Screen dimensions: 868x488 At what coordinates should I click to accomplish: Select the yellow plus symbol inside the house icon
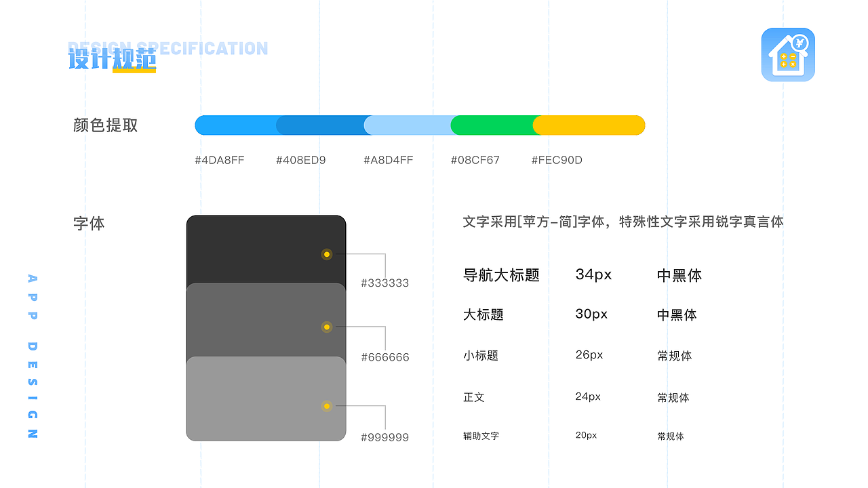783,64
